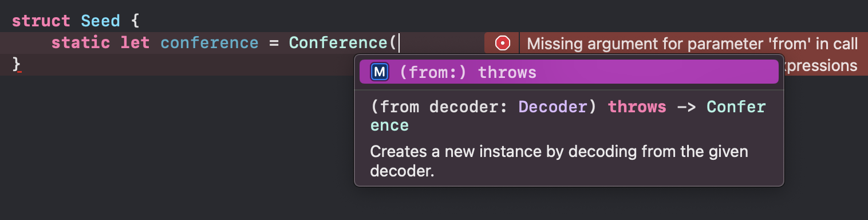Open the "Missing argument for parameter" error message
Screen dimensions: 868x220
coord(692,44)
